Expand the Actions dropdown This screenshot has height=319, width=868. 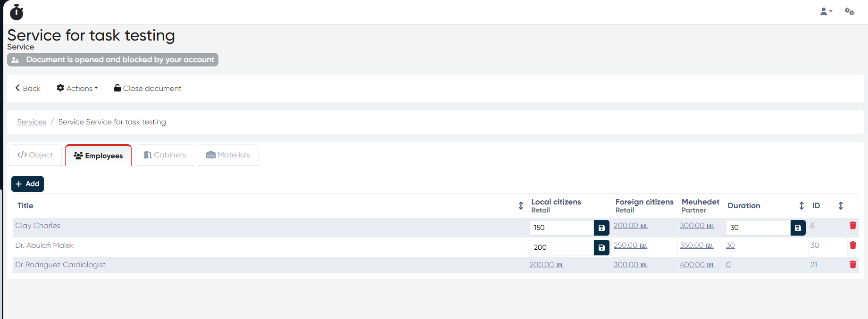click(77, 88)
